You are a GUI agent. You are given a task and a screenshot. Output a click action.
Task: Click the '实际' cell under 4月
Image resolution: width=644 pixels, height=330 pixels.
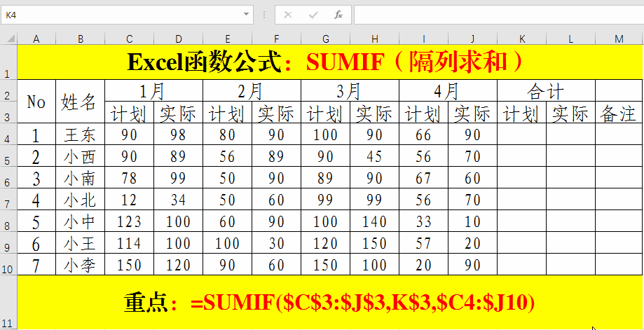[473, 112]
